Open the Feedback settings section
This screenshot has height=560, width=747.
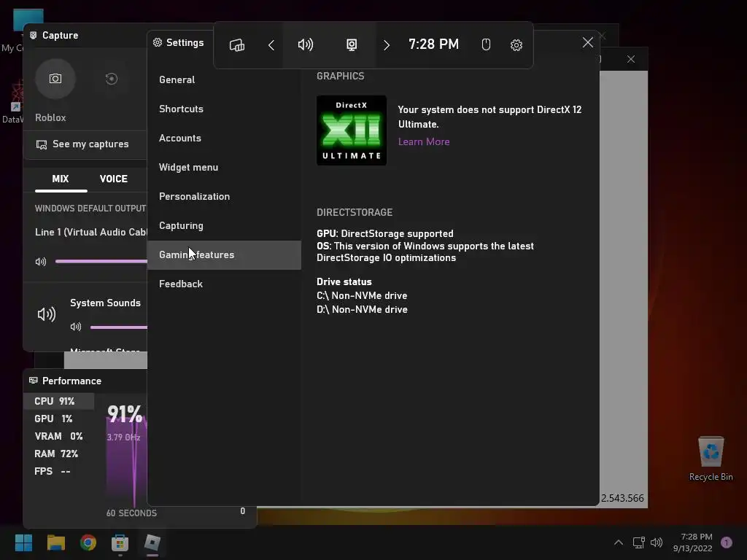tap(224, 284)
